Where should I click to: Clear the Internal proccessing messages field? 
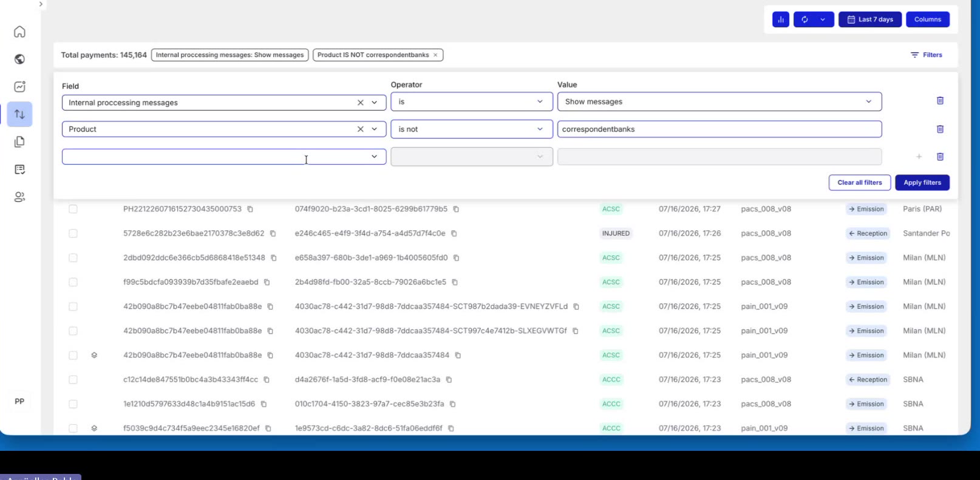tap(361, 103)
